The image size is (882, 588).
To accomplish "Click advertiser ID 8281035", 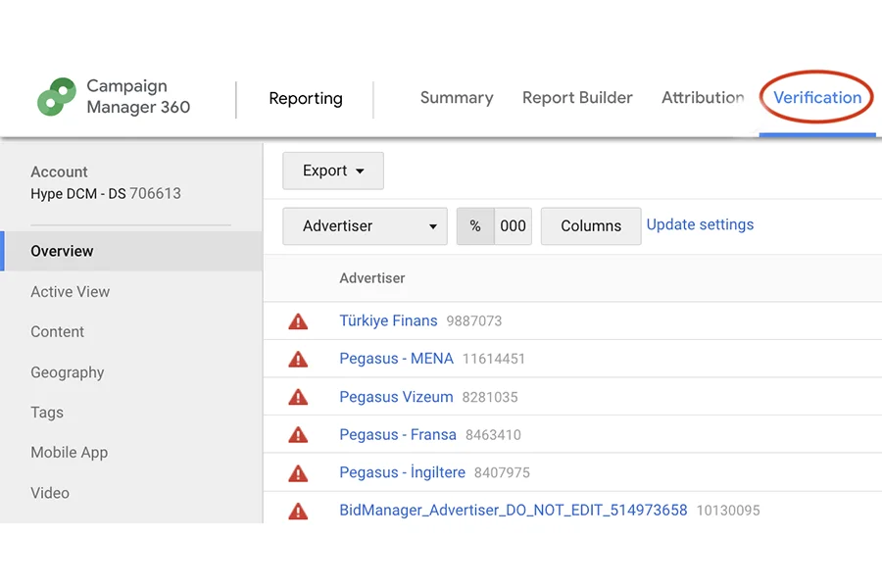I will [490, 397].
